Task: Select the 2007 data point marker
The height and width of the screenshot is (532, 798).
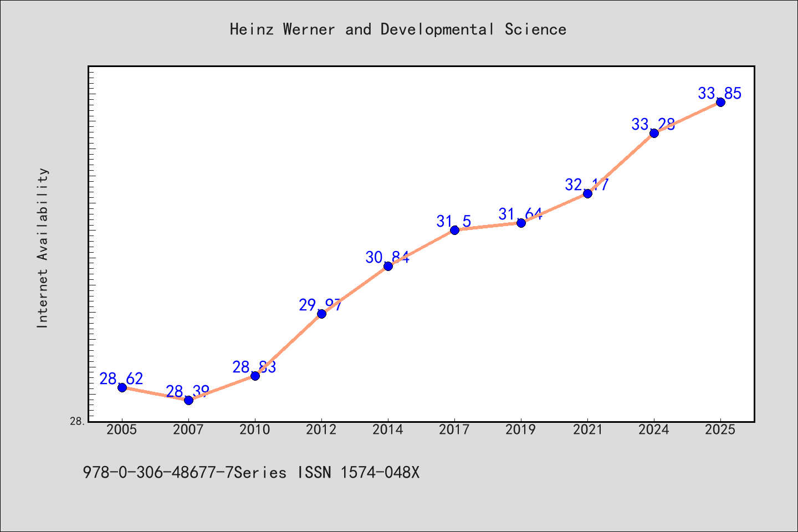Action: click(x=188, y=400)
